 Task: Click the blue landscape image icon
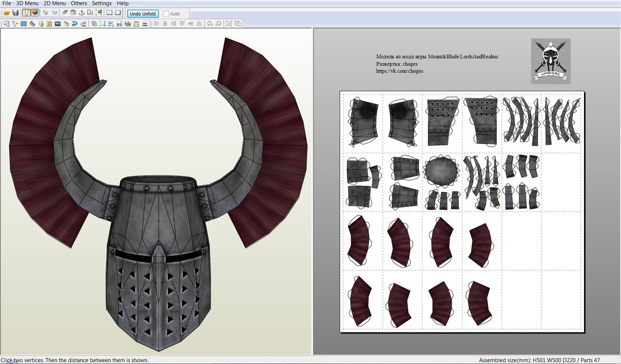[57, 23]
